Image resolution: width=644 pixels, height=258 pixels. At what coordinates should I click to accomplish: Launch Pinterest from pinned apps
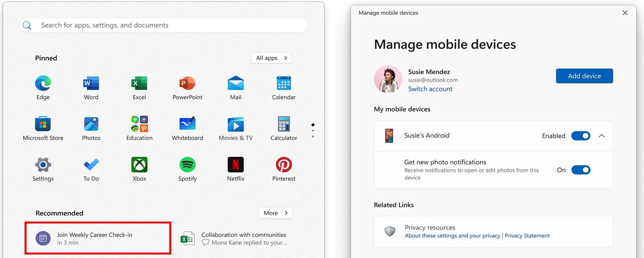click(284, 169)
